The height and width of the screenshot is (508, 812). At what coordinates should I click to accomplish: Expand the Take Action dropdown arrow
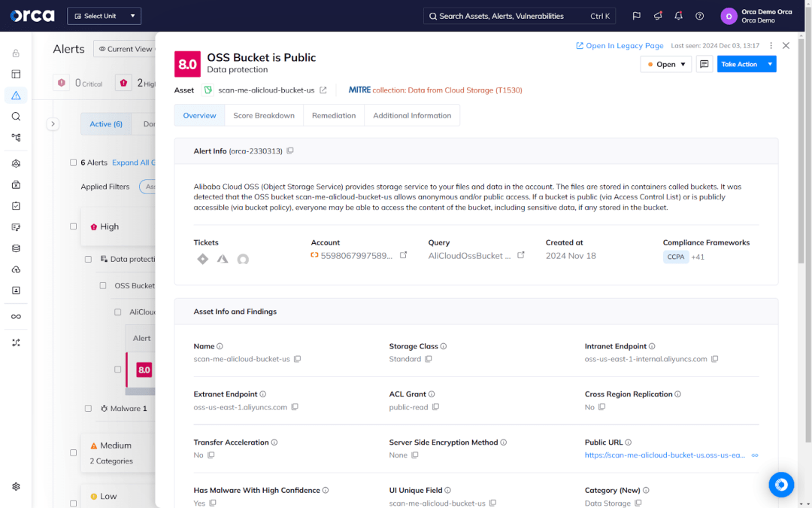tap(770, 64)
